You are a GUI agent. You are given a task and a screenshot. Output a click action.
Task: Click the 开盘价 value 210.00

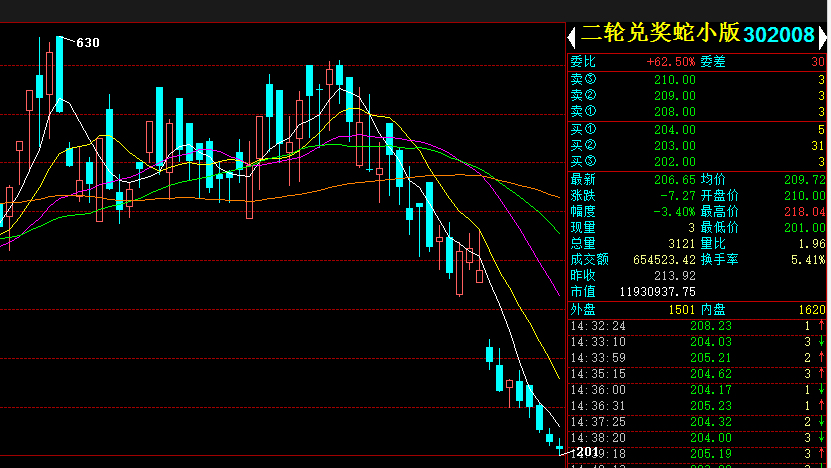click(805, 196)
